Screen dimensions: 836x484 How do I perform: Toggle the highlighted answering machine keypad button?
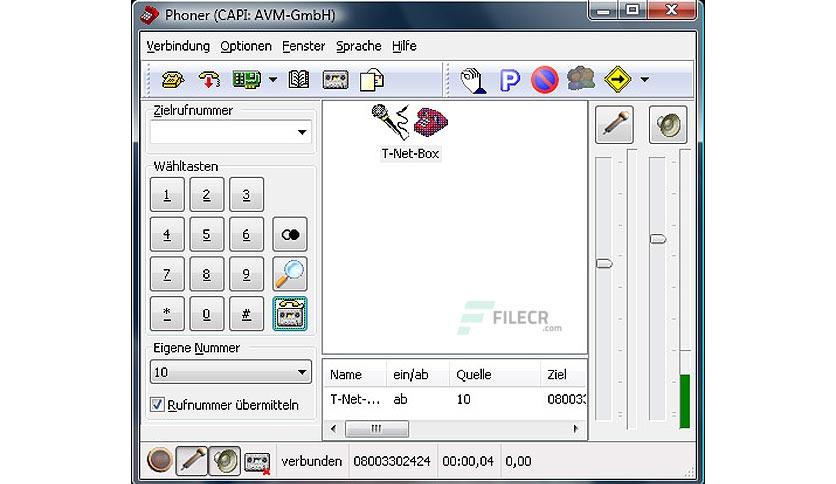click(x=290, y=314)
